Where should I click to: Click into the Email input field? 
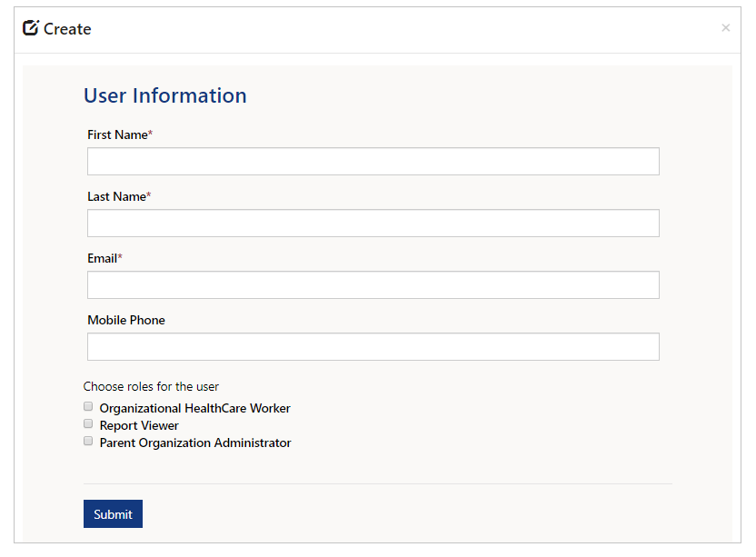(x=373, y=284)
